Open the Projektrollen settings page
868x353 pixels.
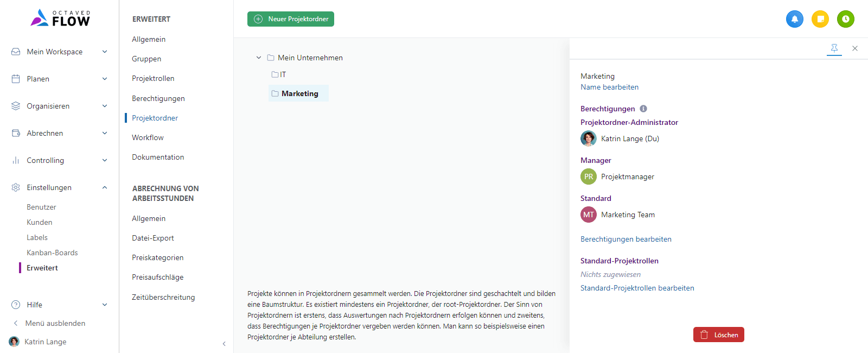(x=153, y=78)
